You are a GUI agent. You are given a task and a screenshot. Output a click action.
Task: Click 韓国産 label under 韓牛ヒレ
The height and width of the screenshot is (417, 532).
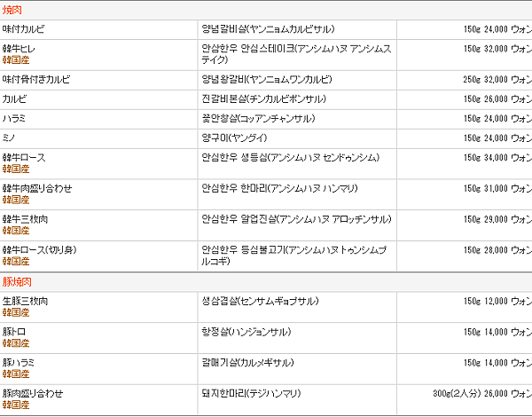point(16,60)
